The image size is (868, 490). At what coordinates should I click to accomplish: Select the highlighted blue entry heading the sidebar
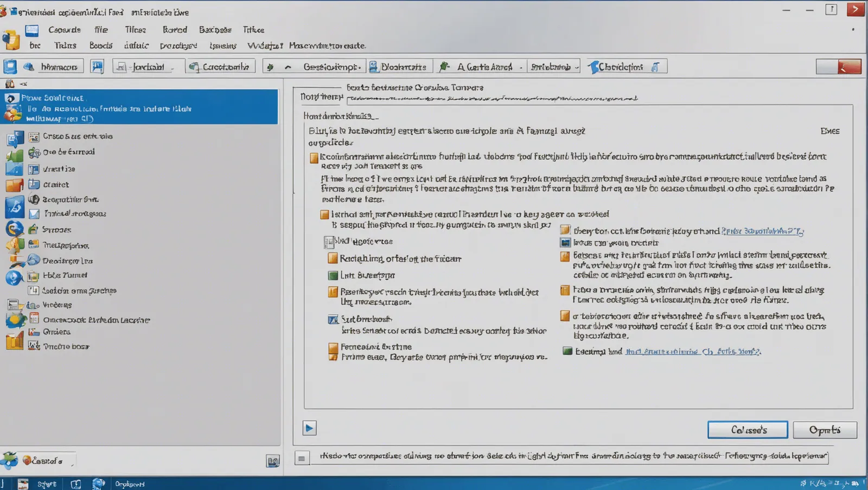pyautogui.click(x=140, y=107)
